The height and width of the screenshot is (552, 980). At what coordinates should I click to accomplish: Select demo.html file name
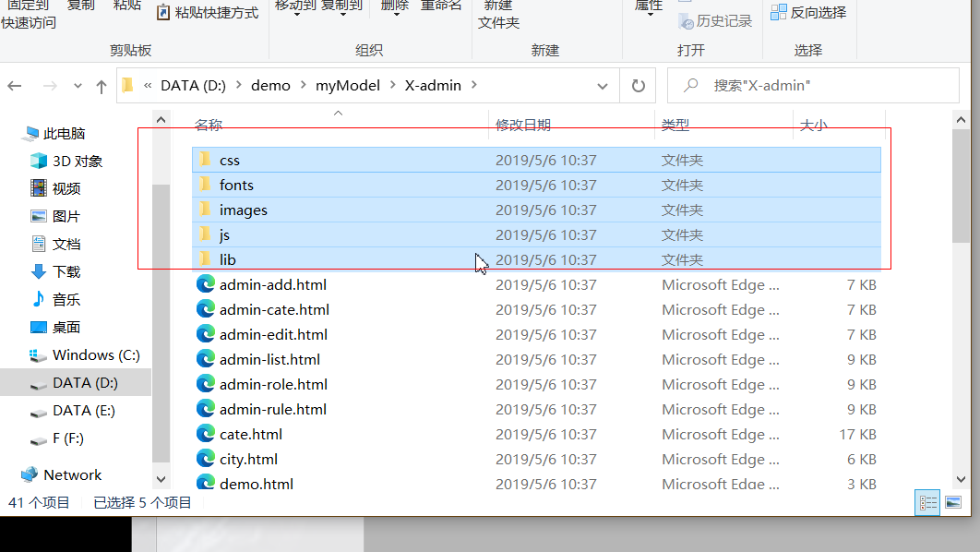257,484
